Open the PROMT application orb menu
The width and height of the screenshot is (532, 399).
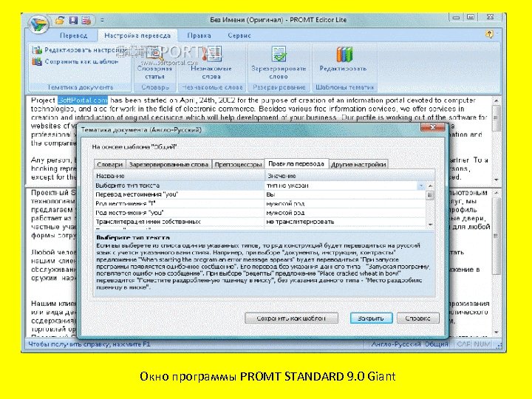tap(38, 24)
